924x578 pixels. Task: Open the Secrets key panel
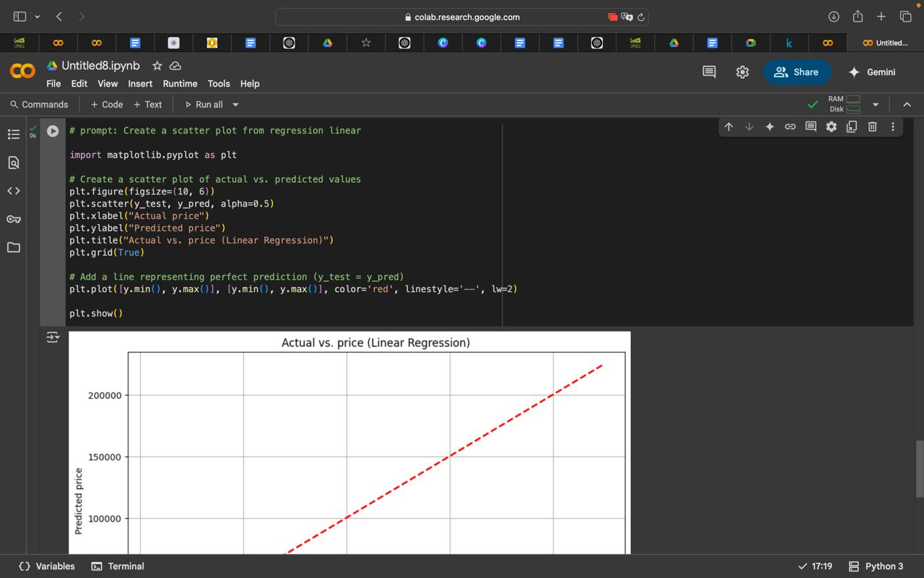coord(13,219)
